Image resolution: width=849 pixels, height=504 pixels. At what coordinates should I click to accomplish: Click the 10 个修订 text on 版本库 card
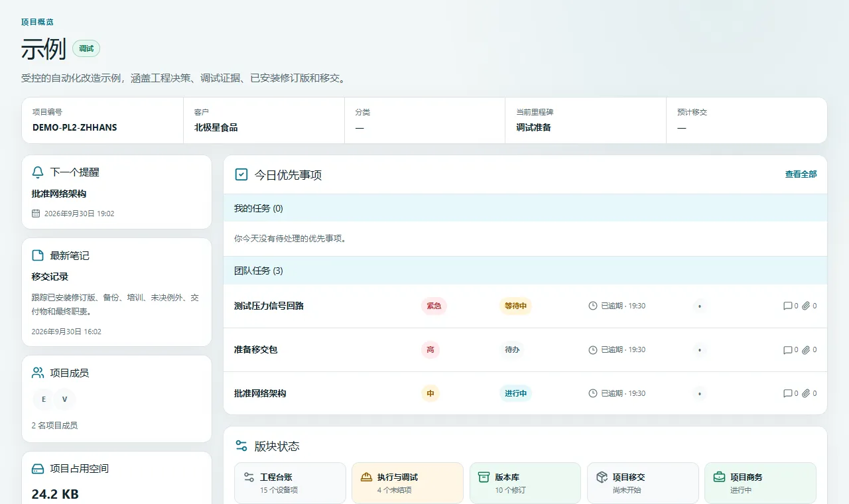pos(510,490)
